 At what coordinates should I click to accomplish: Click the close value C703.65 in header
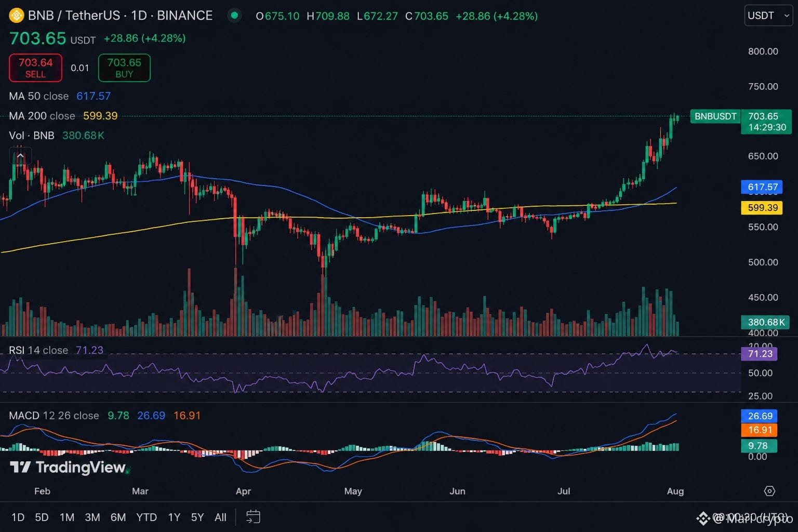tap(427, 16)
